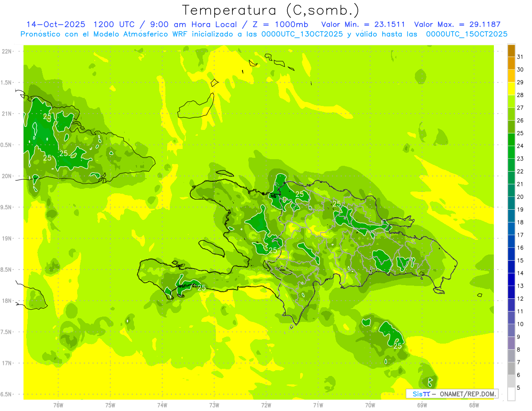Click the "SisTT - ONAMET/REP.DOM." label

coord(452,394)
